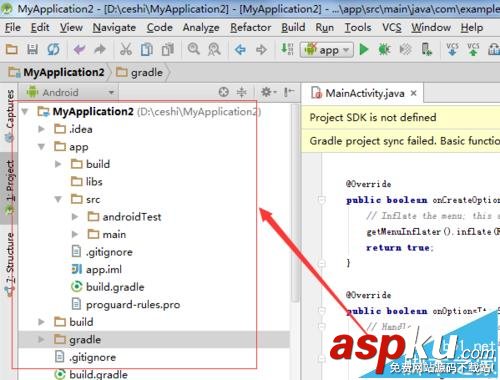Toggle the 1: Project side tab
Screen dimensions: 500x380
[x=10, y=187]
